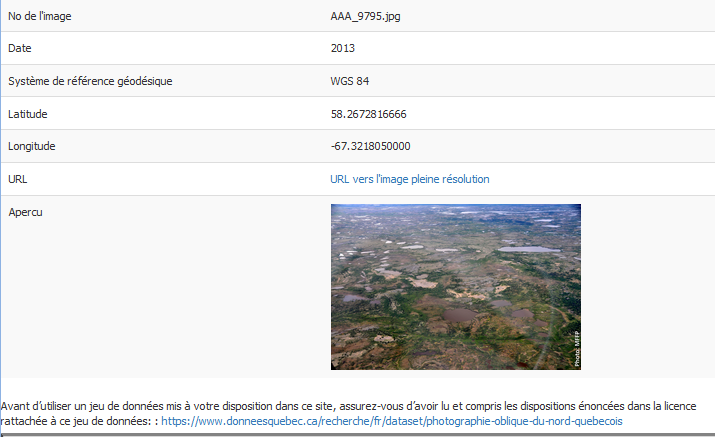715x437 pixels.
Task: Select the latitude value 58.2672816666
Action: coord(368,114)
